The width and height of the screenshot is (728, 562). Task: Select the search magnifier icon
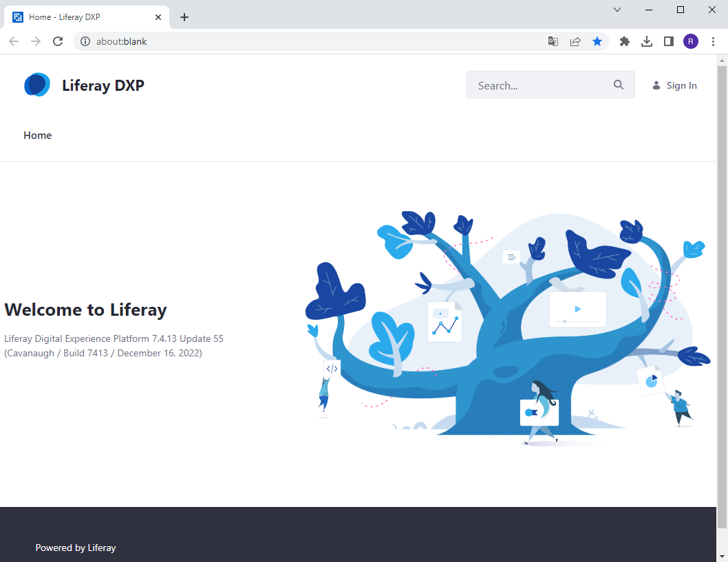click(x=618, y=85)
